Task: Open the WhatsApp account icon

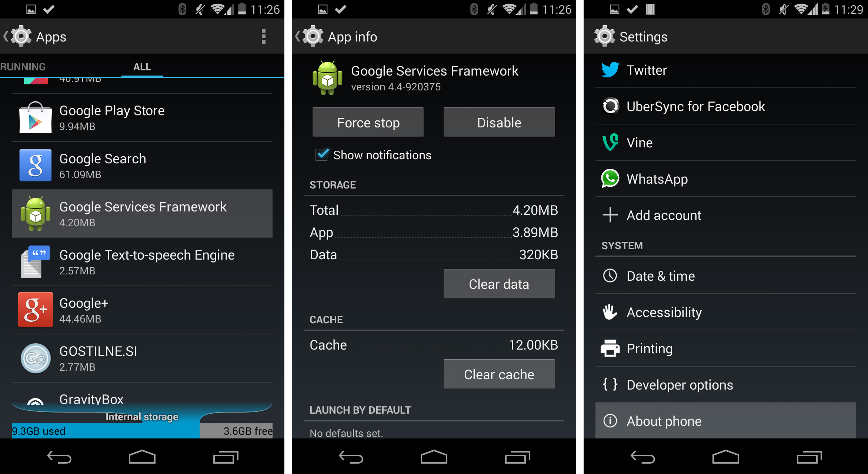Action: click(x=610, y=178)
